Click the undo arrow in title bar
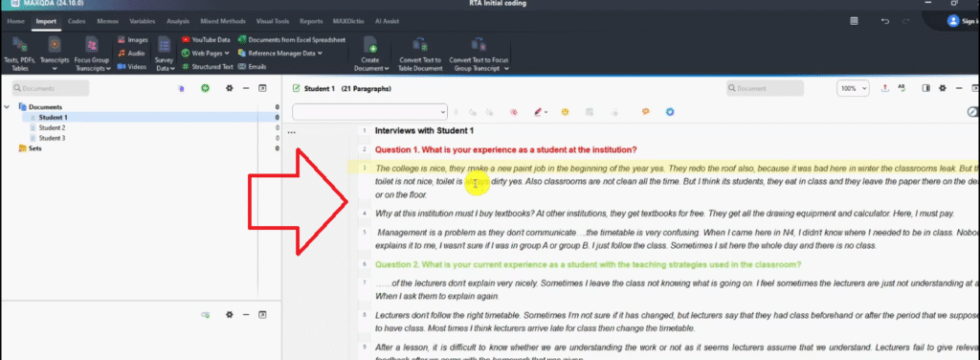The image size is (980, 360). coord(885,21)
